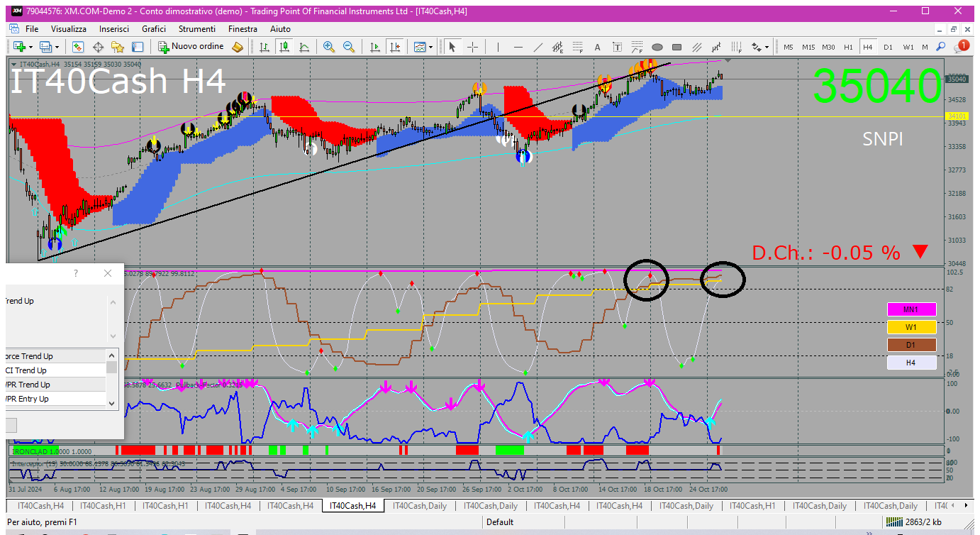Viewport: 980px width, 535px height.
Task: Open the Strumenti menu
Action: 197,29
